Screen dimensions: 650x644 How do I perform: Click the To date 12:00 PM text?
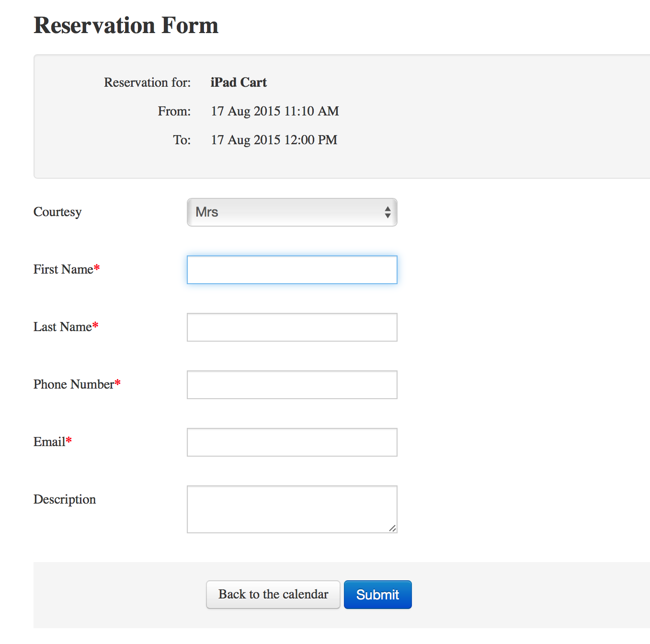274,140
